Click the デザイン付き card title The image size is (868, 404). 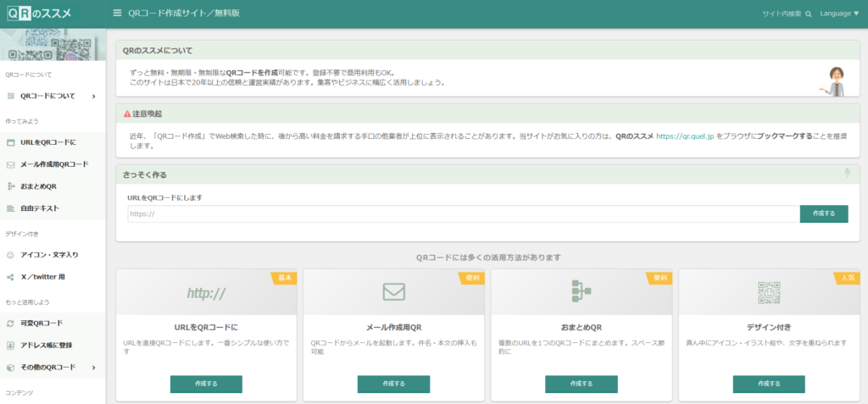point(769,327)
